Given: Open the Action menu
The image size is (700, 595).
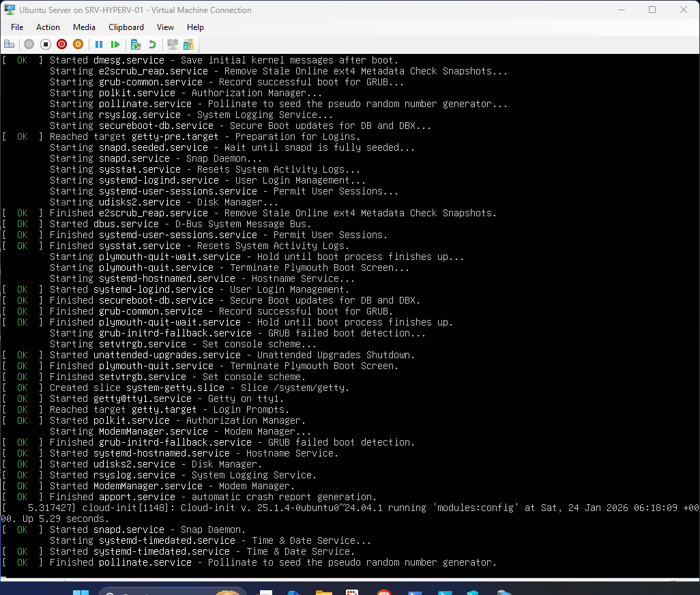Looking at the screenshot, I should [x=48, y=27].
